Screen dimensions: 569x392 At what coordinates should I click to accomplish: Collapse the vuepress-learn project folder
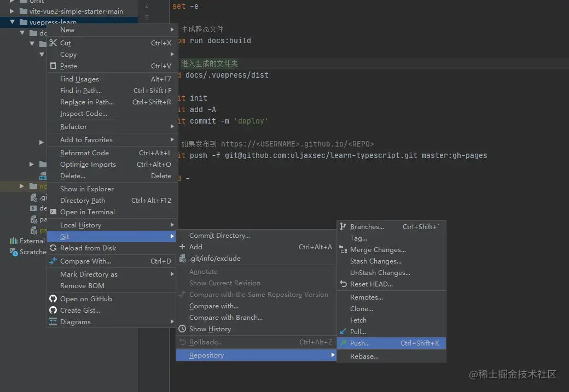click(12, 22)
